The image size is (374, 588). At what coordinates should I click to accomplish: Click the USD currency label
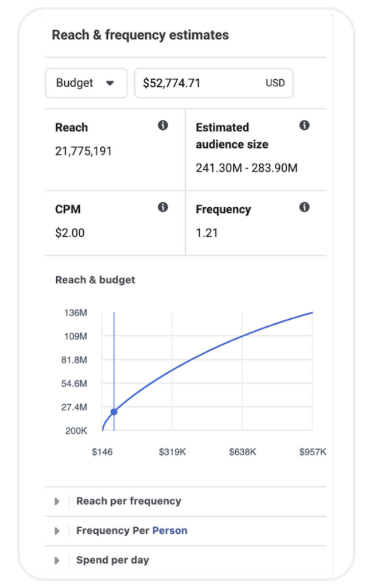click(x=275, y=83)
